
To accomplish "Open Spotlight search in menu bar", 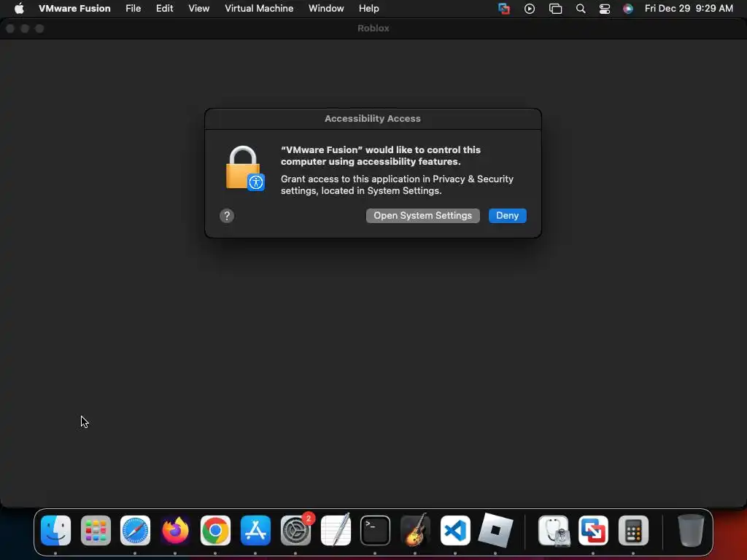I will pos(580,9).
